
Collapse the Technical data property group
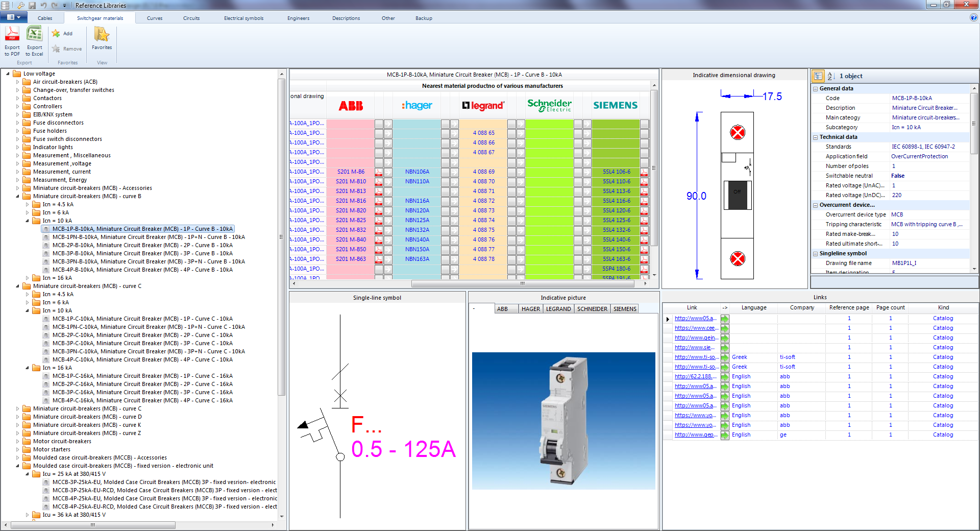pos(815,137)
